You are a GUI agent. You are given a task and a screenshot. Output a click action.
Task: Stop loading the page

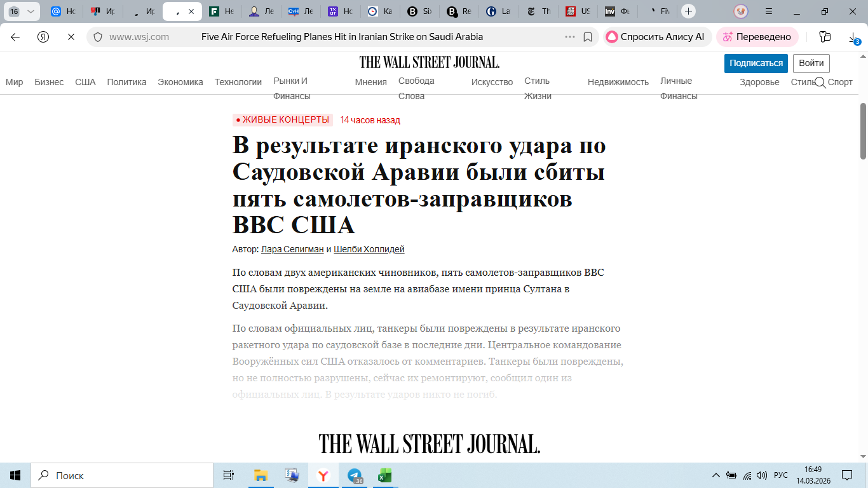[x=71, y=37]
